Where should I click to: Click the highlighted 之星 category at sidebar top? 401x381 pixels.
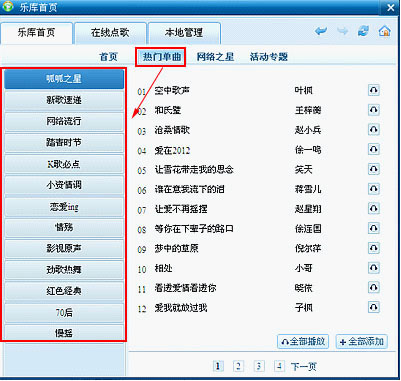point(64,79)
